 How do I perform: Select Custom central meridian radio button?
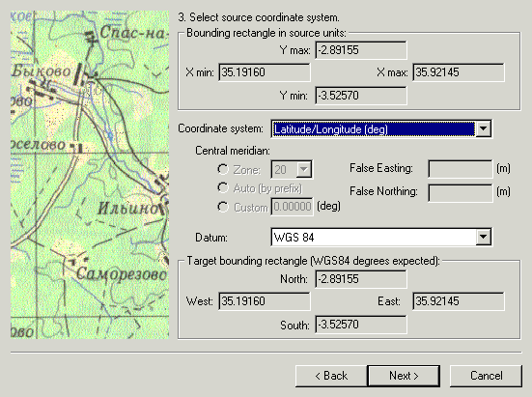[x=223, y=207]
